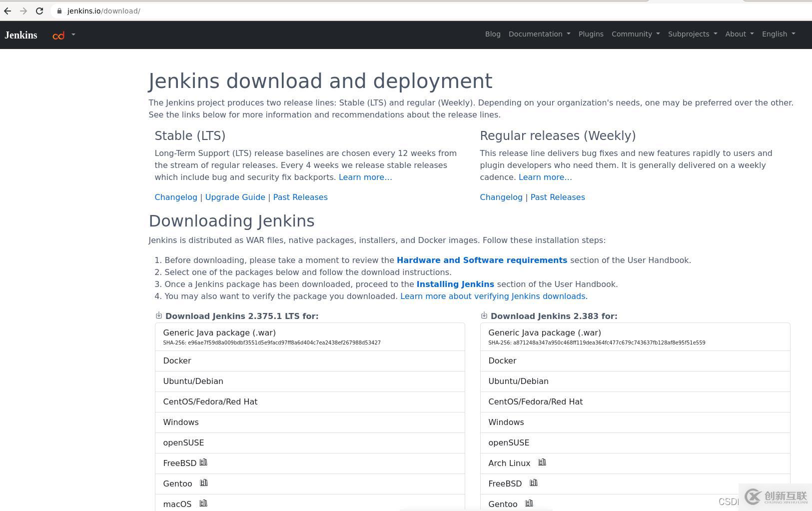Click the Jenkins logo in header
The width and height of the screenshot is (812, 511).
(x=21, y=35)
